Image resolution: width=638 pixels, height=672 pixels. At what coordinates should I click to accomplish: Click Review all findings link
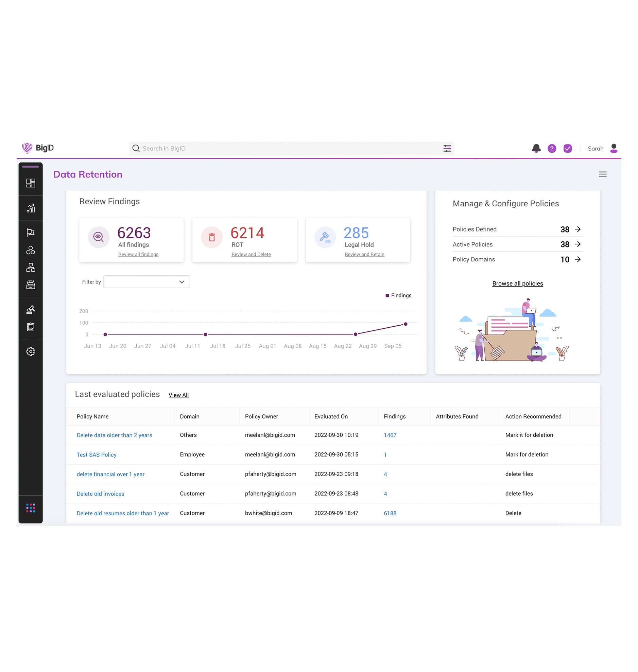point(138,254)
